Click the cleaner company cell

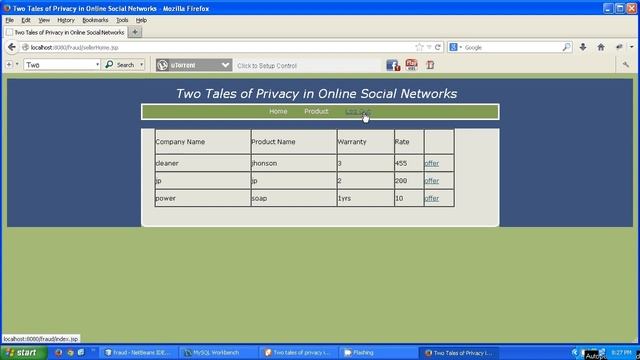[203, 163]
